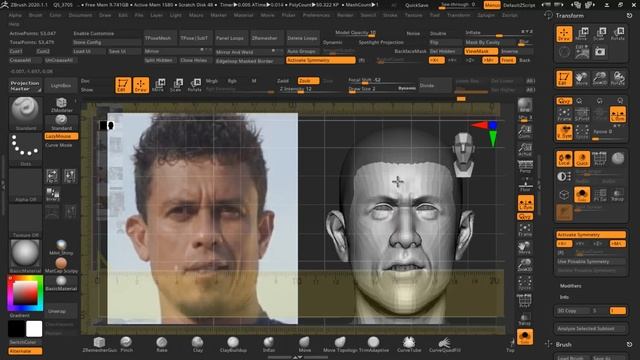The image size is (640, 360).
Task: Select the ZModeler brush icon
Action: pos(61,105)
